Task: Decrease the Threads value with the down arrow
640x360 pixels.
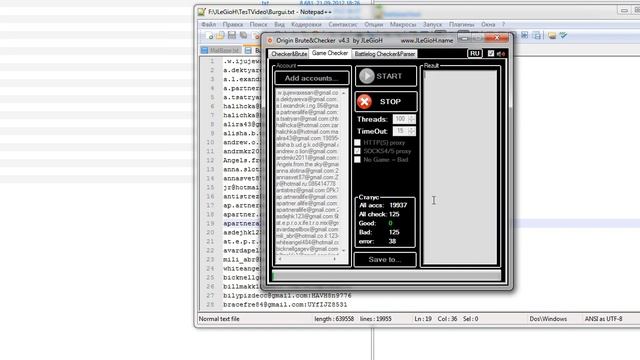Action: point(411,121)
